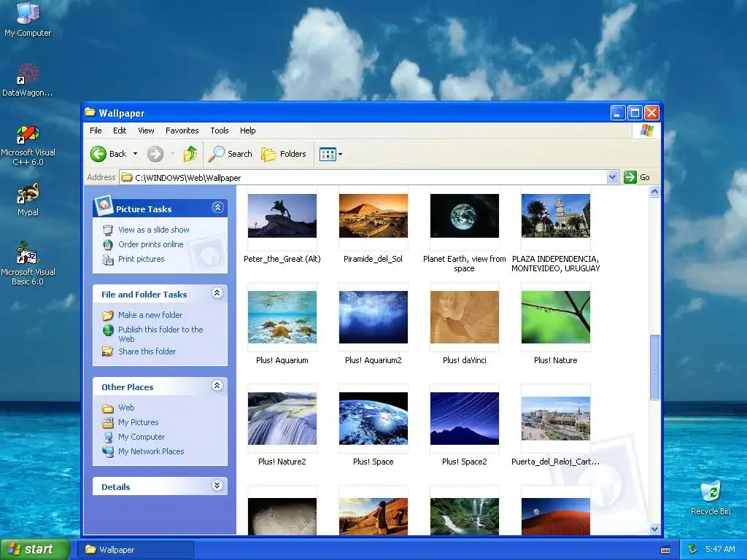This screenshot has height=560, width=747.
Task: Click the on-screen keyboard tray icon
Action: [665, 550]
